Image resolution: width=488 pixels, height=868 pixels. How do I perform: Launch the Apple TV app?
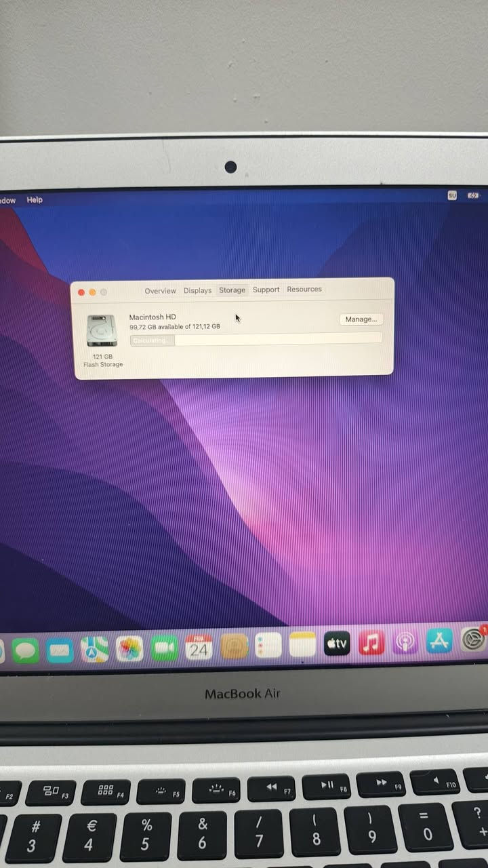(337, 644)
